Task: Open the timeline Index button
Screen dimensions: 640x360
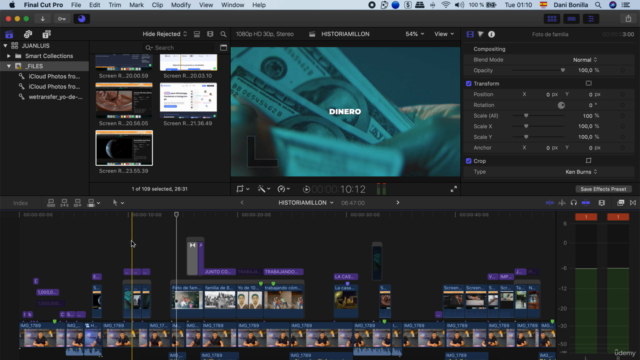Action: tap(20, 203)
